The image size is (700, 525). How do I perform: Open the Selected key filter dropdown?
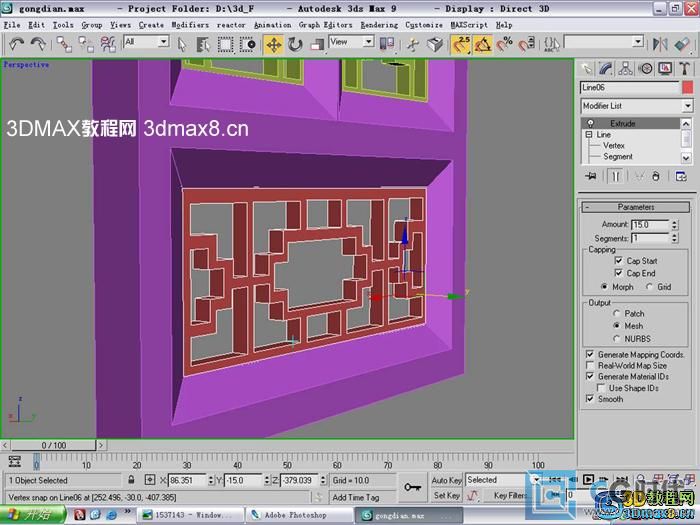pyautogui.click(x=503, y=479)
